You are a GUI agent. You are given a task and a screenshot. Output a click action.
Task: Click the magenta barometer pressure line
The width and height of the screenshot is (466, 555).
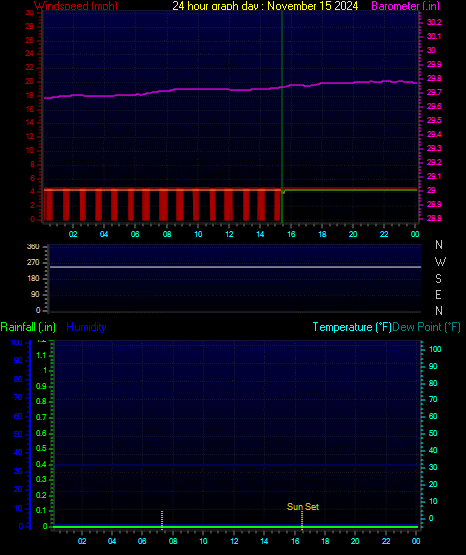coord(230,89)
